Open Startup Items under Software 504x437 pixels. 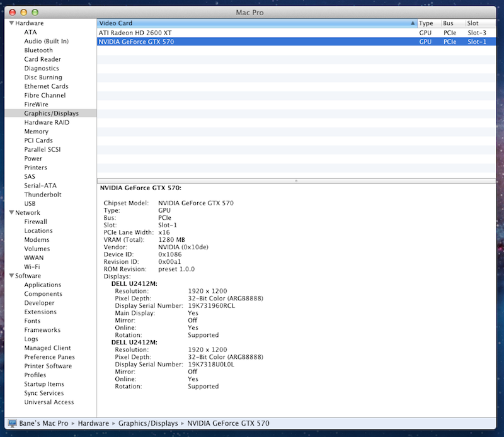pos(44,383)
